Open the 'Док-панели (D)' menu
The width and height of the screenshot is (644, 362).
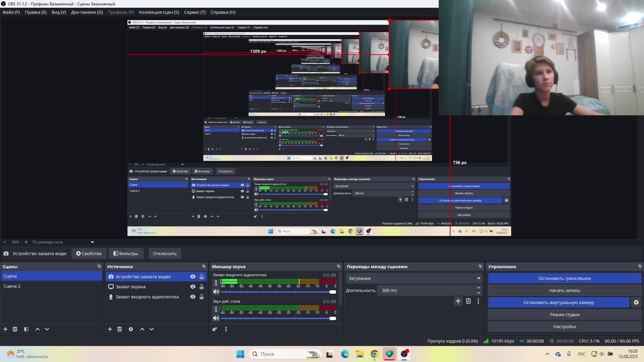point(87,12)
